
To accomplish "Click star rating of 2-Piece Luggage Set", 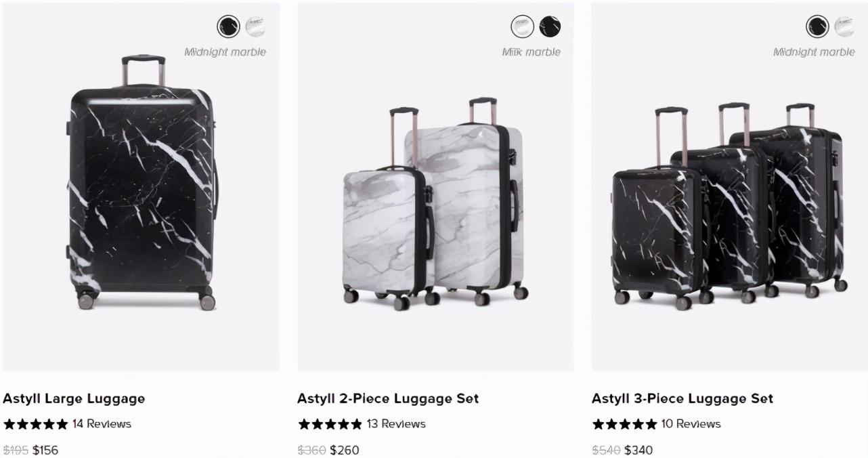I will click(x=330, y=424).
